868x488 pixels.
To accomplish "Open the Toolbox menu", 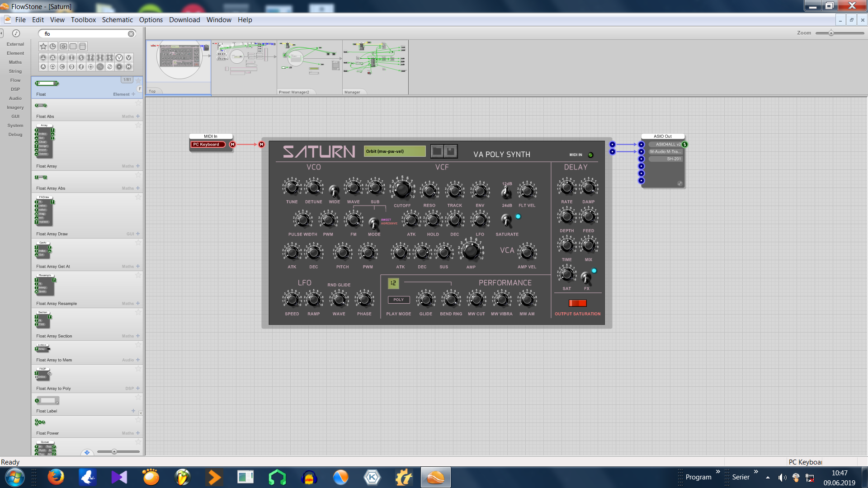I will (x=83, y=20).
